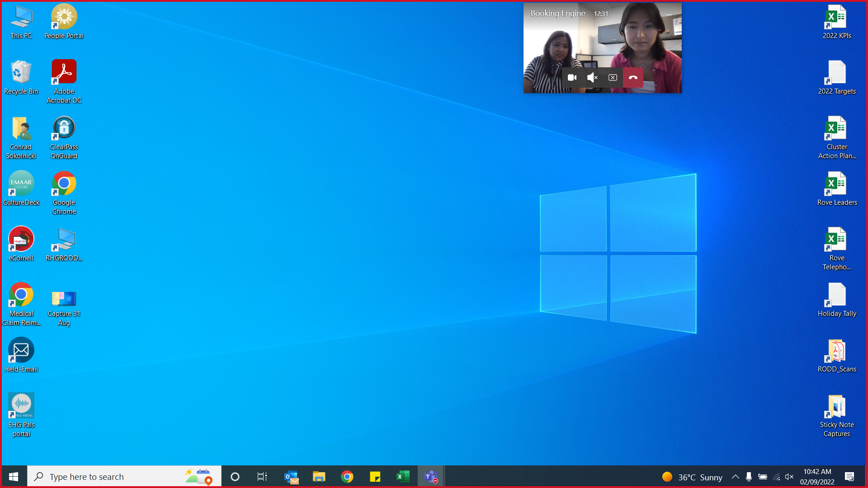Select the 2022 Targets document
Screen dimensions: 868x488
click(836, 77)
